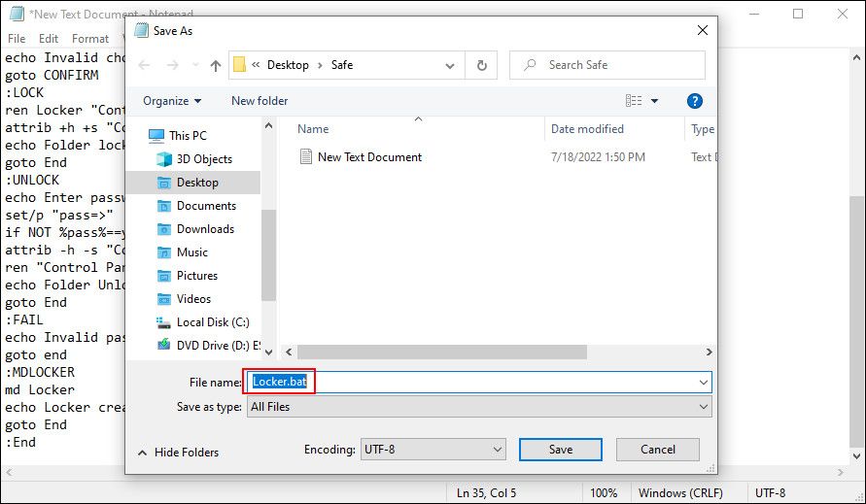Close the Save As dialog

pos(703,30)
